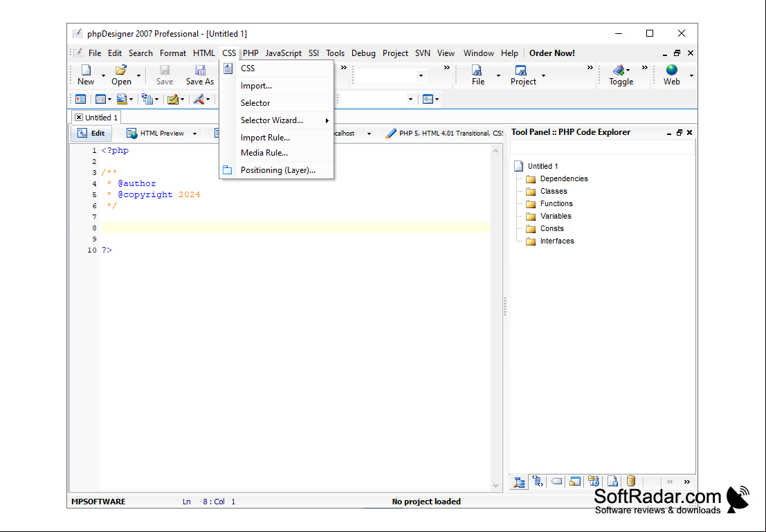Click the tag-shaped icon in Tool Panel bottom bar
766x532 pixels.
pos(556,481)
